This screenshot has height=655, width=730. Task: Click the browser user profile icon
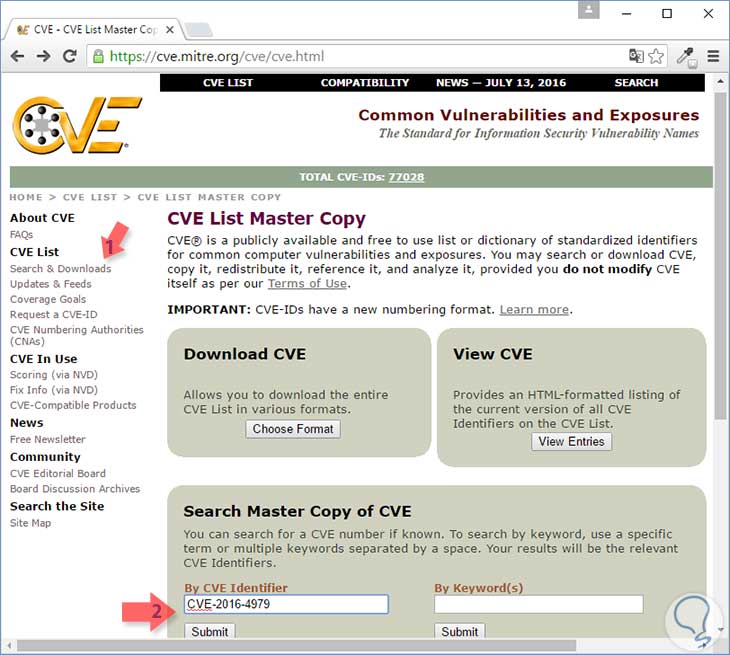pyautogui.click(x=588, y=10)
